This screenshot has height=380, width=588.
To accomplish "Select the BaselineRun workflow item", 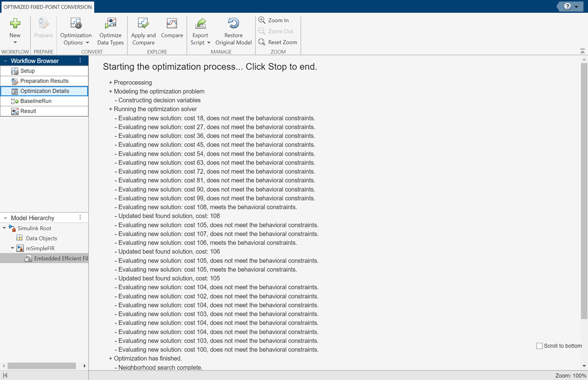I will 35,101.
